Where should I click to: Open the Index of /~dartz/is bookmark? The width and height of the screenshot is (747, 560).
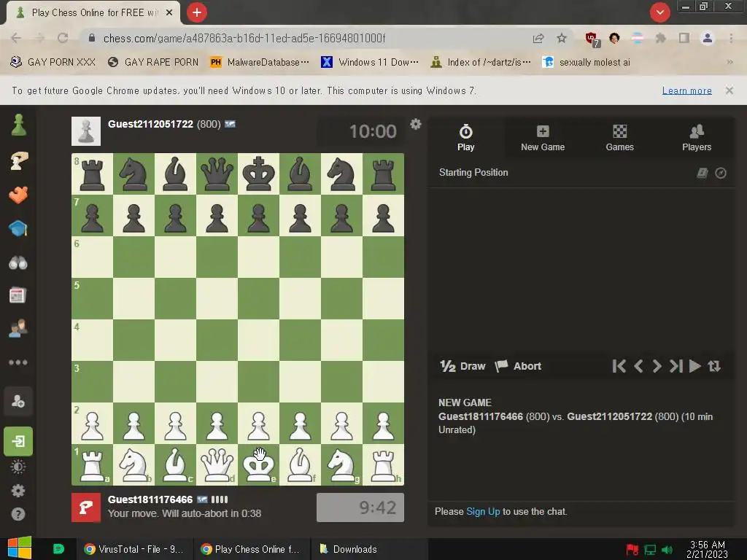480,62
